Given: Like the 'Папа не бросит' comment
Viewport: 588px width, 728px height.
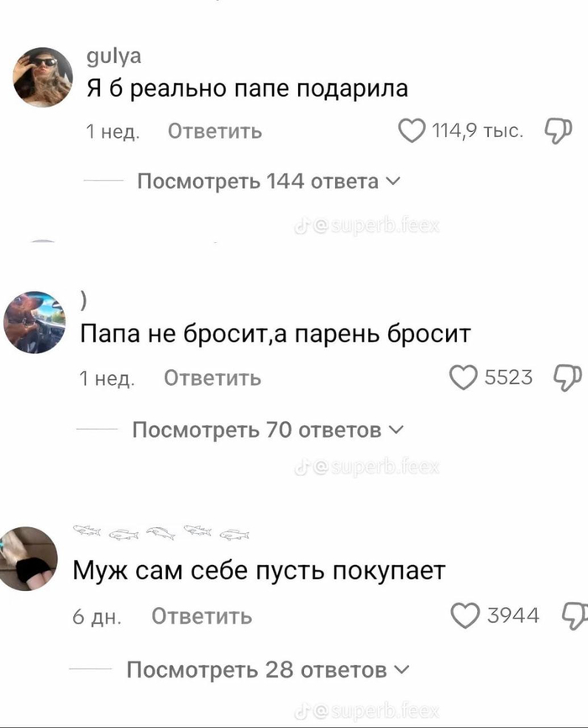Looking at the screenshot, I should 463,377.
